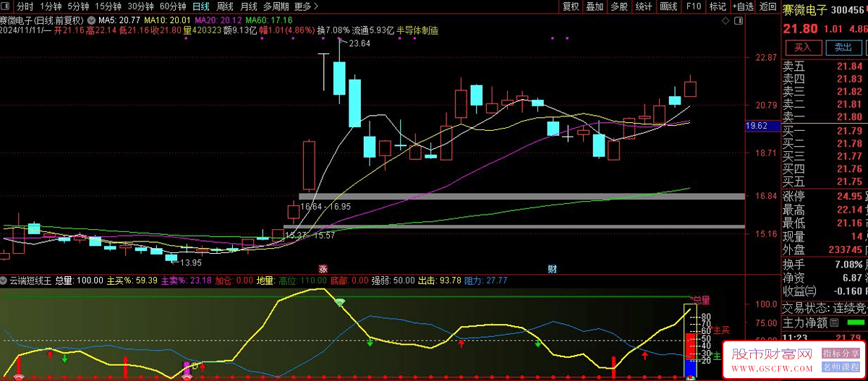Image resolution: width=868 pixels, height=381 pixels.
Task: Click the 叠加 overlay button
Action: click(595, 7)
